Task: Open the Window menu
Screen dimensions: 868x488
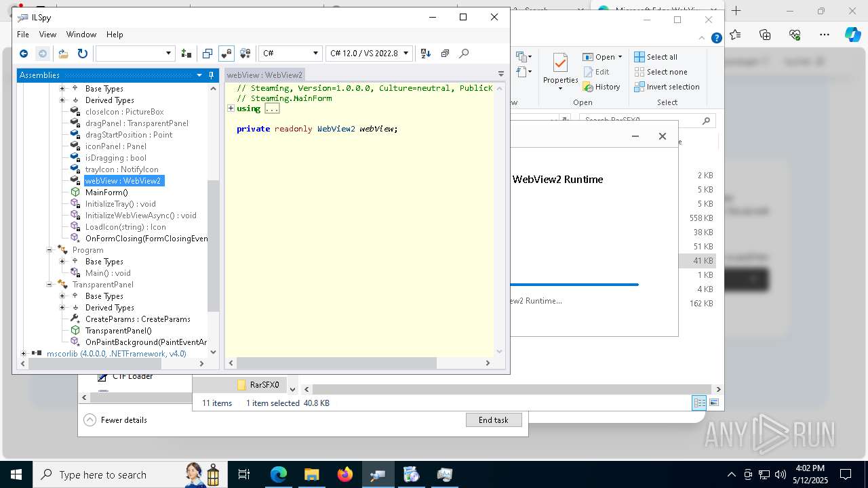Action: point(81,35)
